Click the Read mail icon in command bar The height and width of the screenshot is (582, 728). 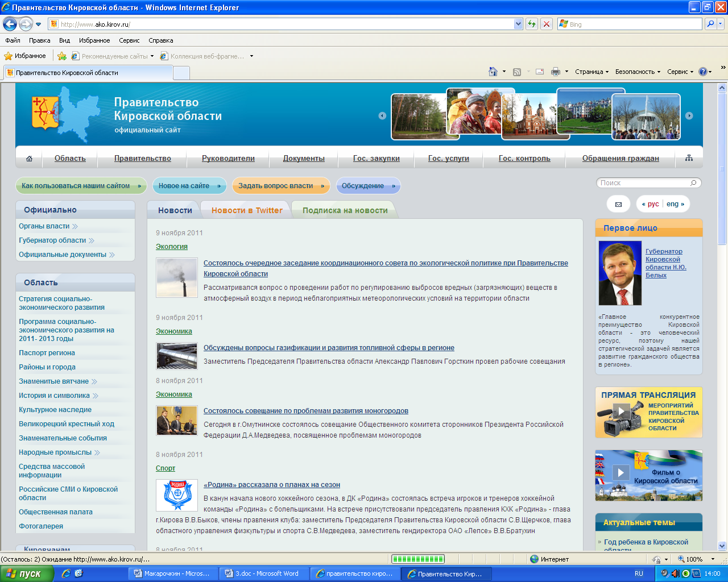pos(540,72)
